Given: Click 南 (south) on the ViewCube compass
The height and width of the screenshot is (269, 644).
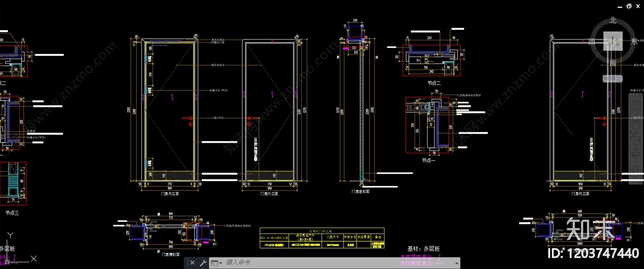Looking at the screenshot, I should coord(613,63).
